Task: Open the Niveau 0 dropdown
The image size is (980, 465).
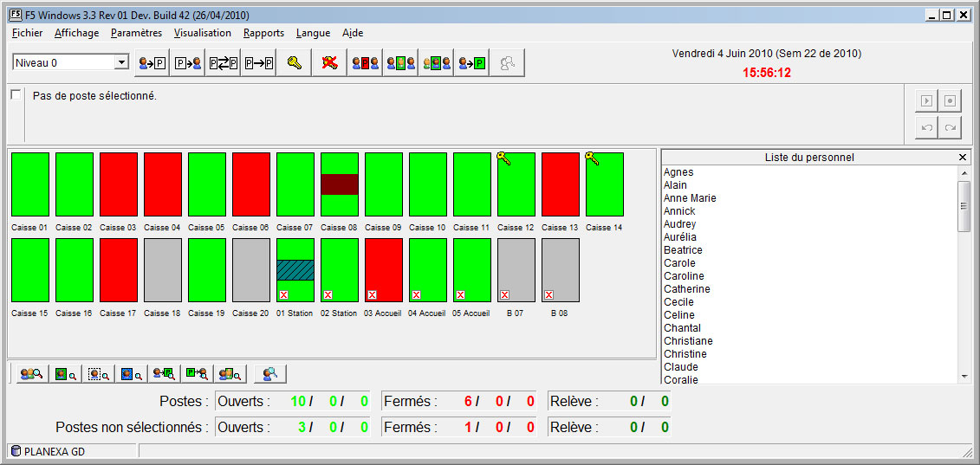Action: [x=122, y=62]
